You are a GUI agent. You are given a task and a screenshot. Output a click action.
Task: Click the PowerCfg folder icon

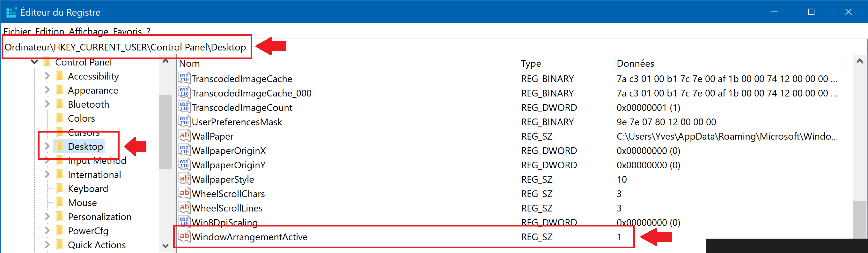(x=59, y=231)
